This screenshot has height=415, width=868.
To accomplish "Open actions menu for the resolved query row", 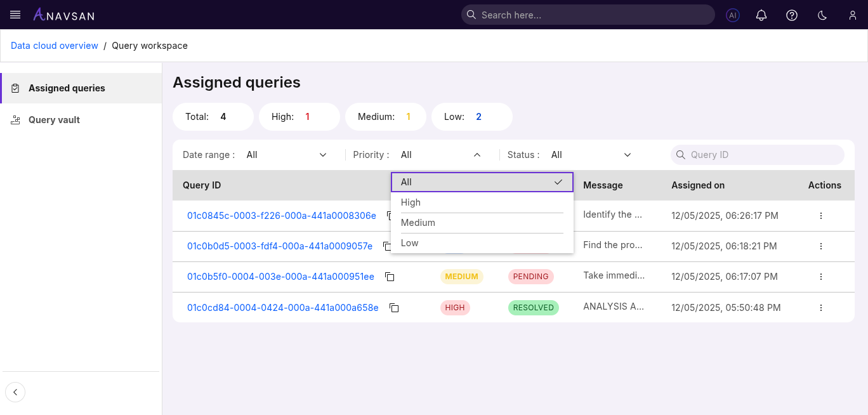I will pyautogui.click(x=821, y=308).
